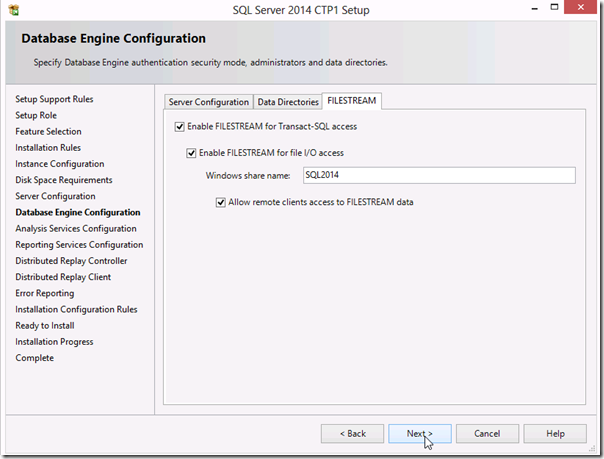Open Help for setup
The height and width of the screenshot is (459, 604).
tap(555, 434)
